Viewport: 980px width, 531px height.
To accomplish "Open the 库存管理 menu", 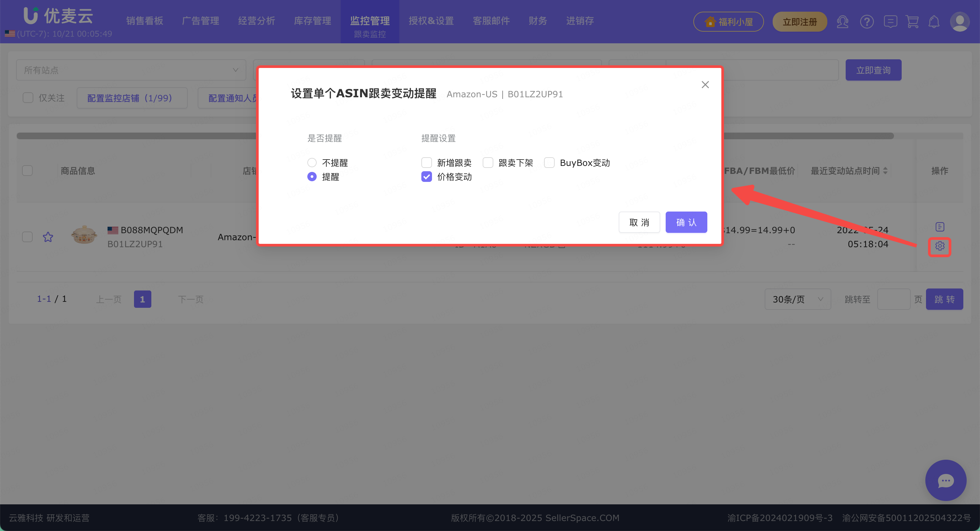I will point(312,21).
